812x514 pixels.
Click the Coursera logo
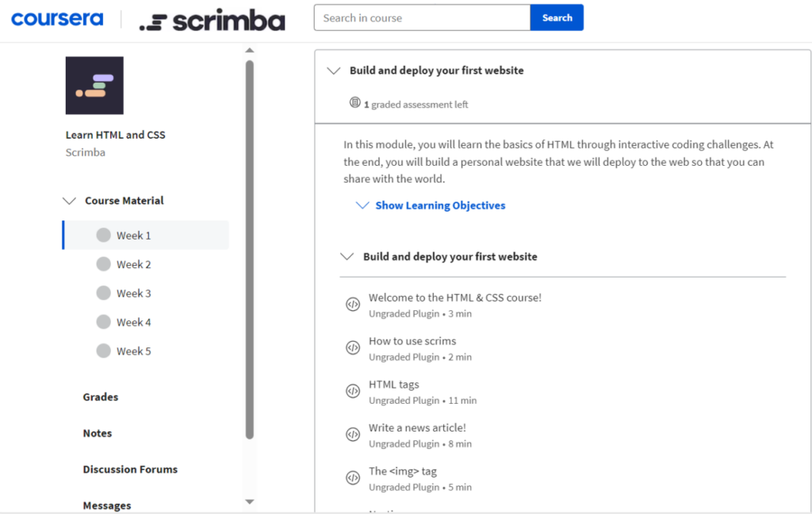pyautogui.click(x=57, y=18)
